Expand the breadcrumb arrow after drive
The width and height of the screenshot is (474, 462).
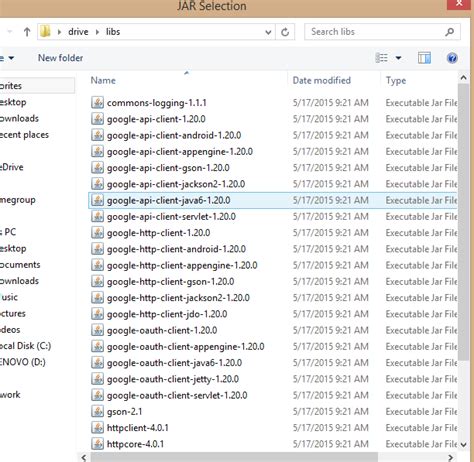pyautogui.click(x=97, y=32)
